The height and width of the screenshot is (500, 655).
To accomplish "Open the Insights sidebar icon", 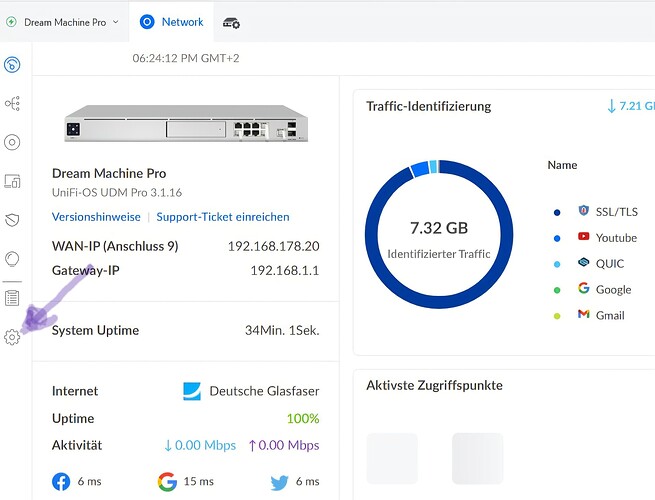I will [x=12, y=258].
